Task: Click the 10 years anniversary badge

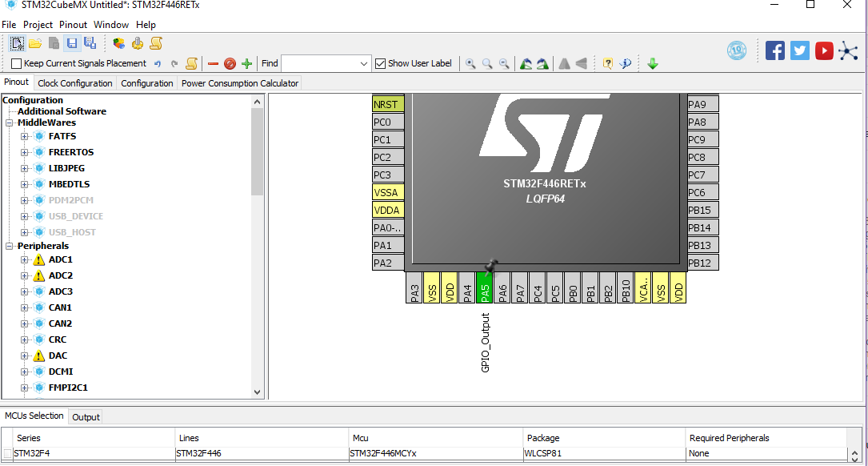Action: 737,50
